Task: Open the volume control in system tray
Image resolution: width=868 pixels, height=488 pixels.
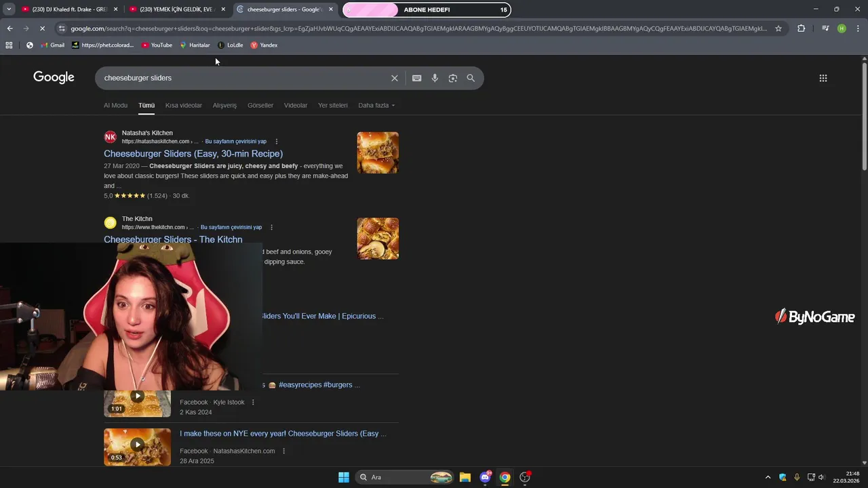Action: (x=822, y=477)
